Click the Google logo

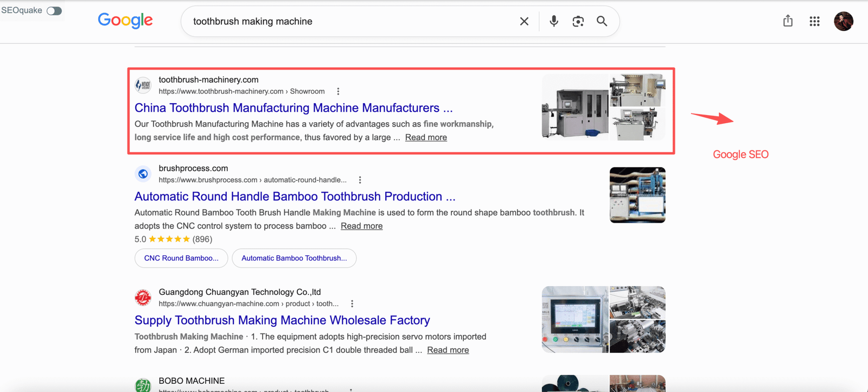125,21
